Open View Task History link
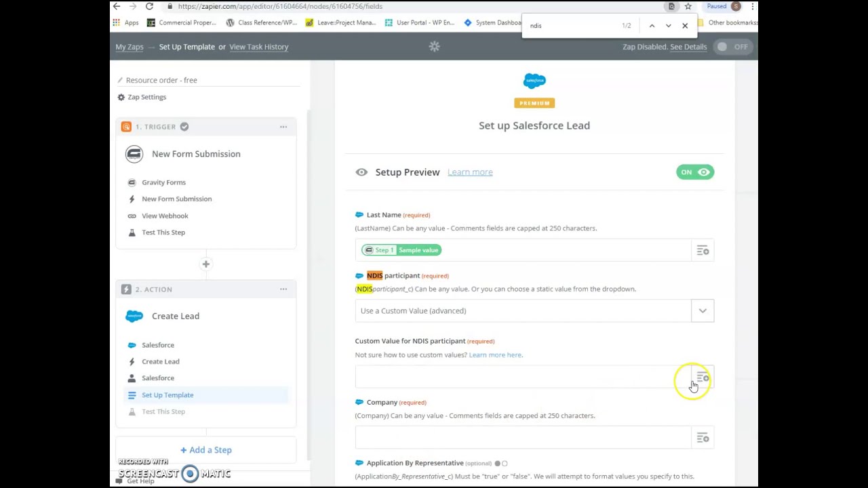The image size is (868, 488). (258, 47)
